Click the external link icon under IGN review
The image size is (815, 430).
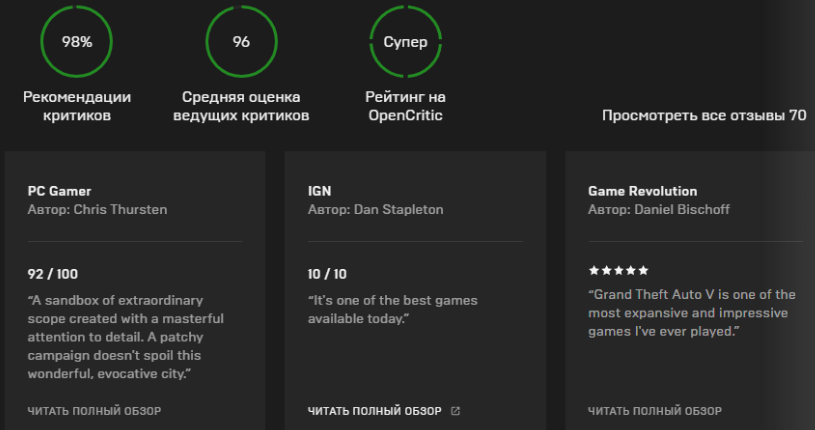click(455, 411)
